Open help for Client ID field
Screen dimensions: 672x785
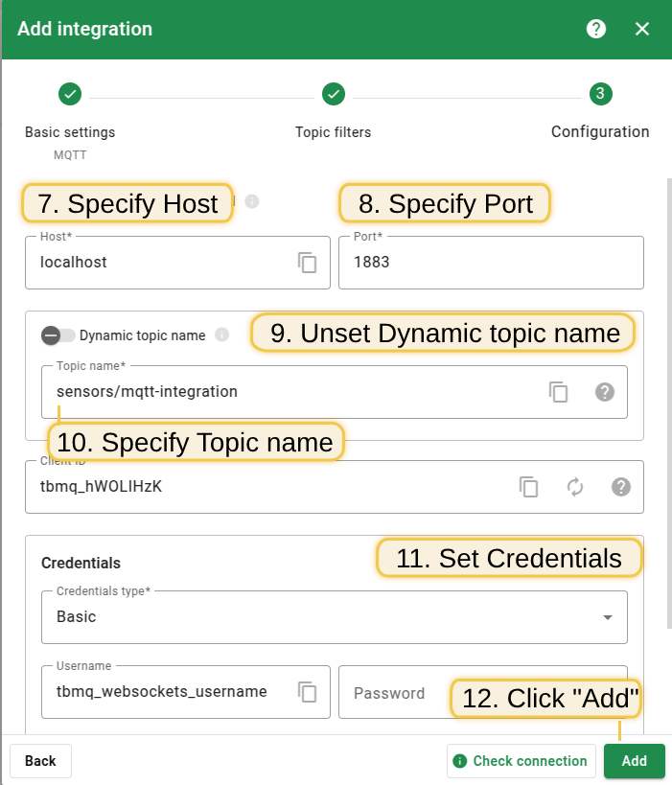[621, 487]
